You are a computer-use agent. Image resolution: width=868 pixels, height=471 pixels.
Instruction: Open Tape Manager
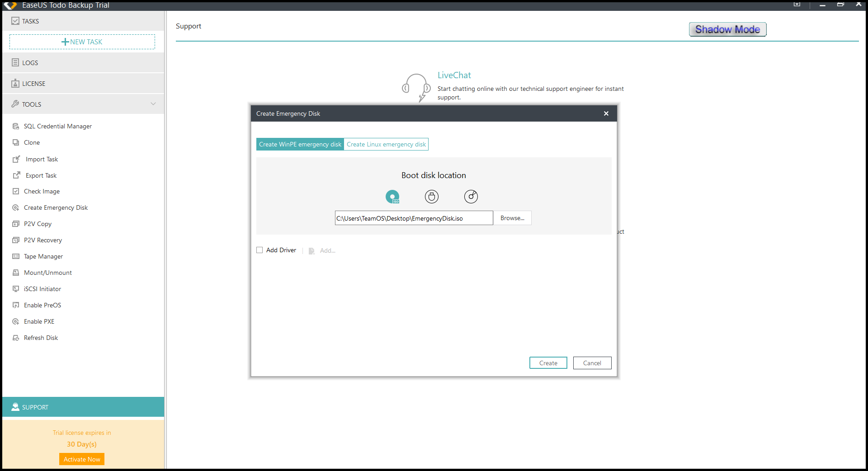43,256
